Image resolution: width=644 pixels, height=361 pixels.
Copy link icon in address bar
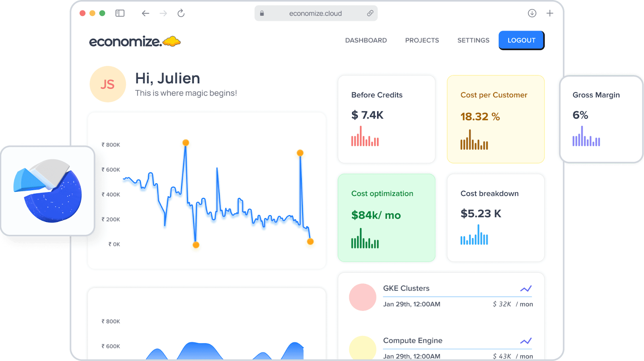370,13
